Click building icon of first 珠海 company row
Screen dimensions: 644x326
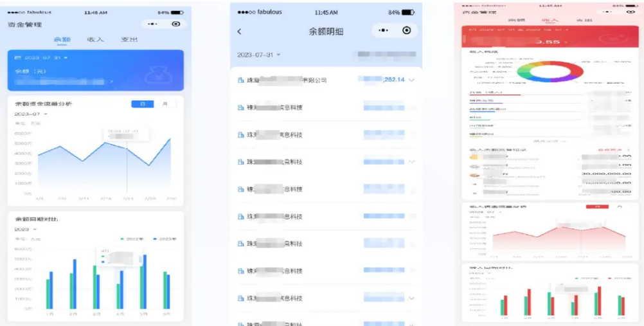(241, 80)
